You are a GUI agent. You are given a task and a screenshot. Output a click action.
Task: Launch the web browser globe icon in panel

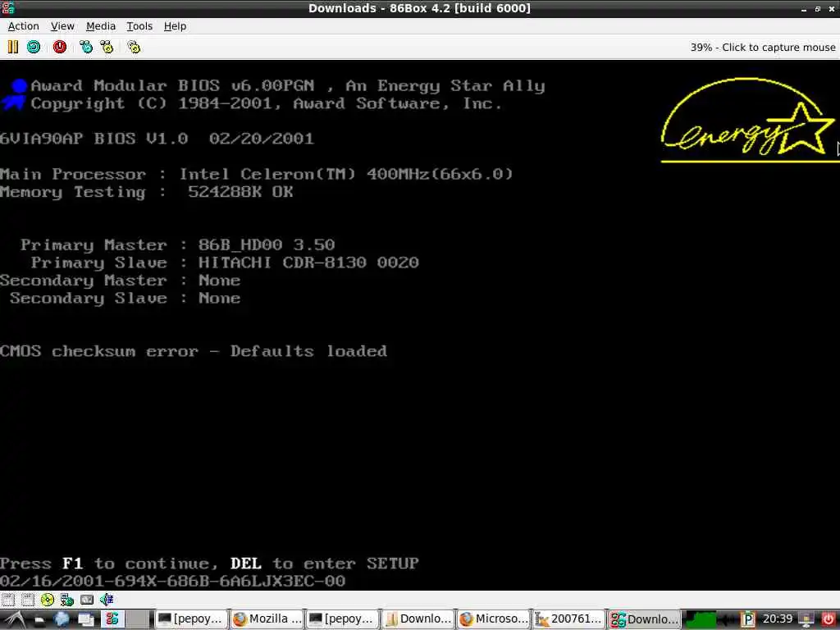click(x=62, y=619)
